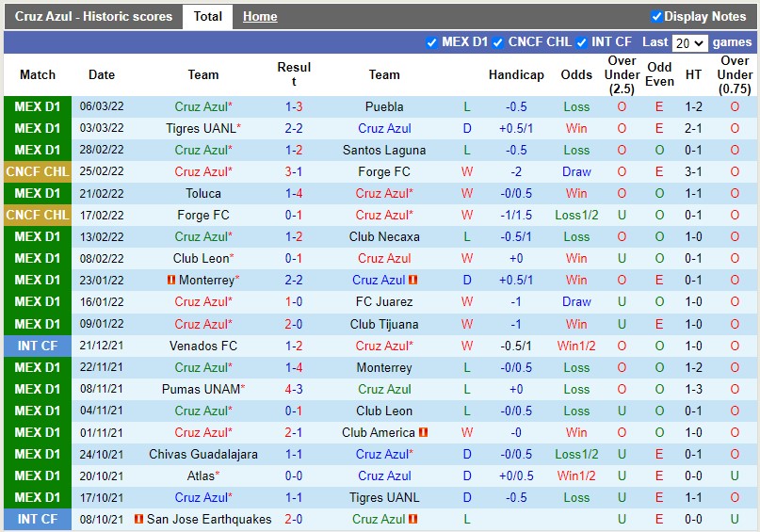Screen dimensions: 760x532
Task: Click Cruz Azul in the 08/02/22 row
Action: click(384, 259)
